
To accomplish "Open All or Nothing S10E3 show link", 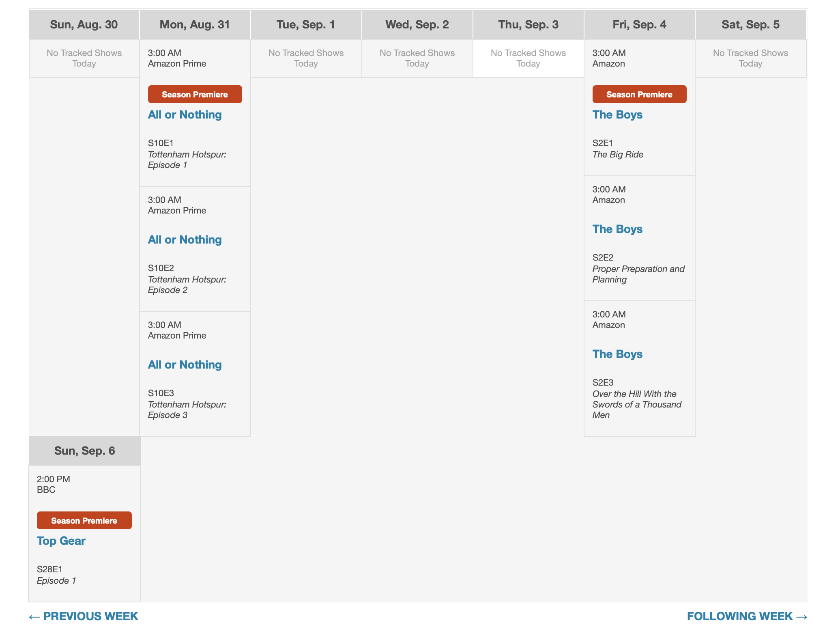I will point(185,365).
